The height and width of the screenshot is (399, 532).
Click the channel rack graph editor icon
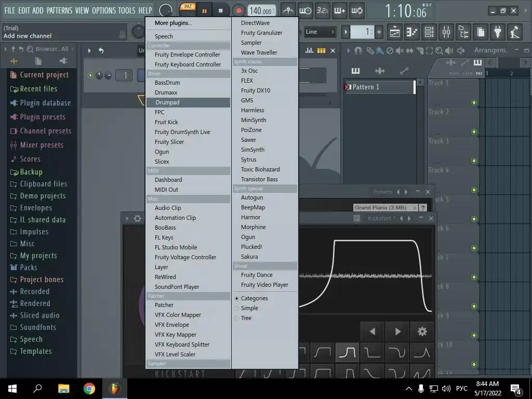(x=309, y=50)
